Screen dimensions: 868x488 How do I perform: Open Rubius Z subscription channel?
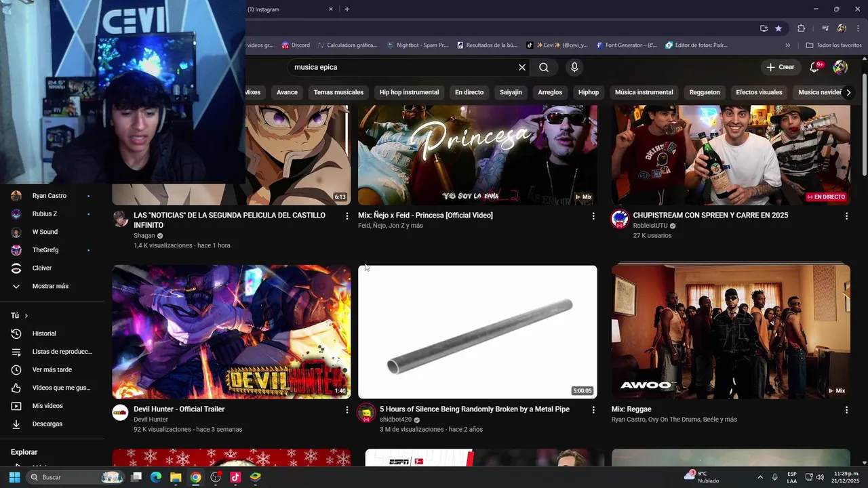[45, 214]
